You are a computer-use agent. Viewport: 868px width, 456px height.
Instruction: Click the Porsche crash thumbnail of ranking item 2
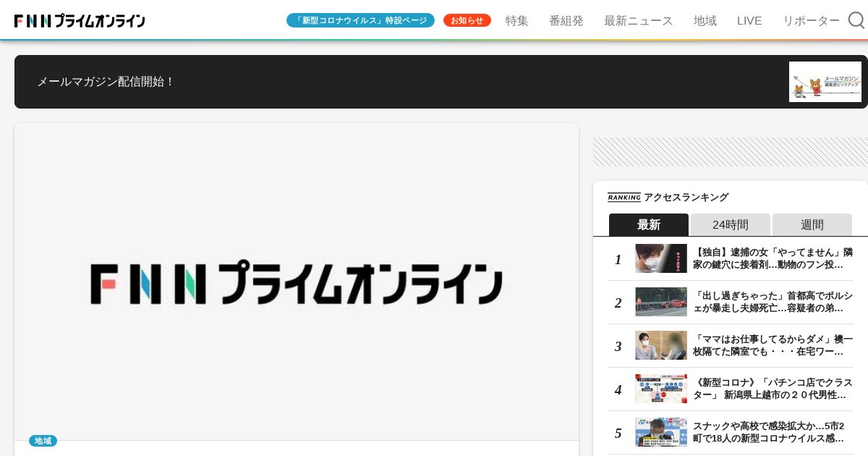[661, 302]
